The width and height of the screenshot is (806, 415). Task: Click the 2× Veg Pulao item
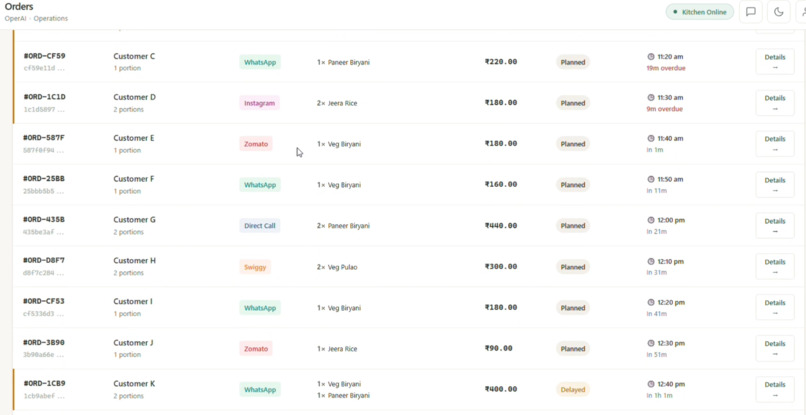pos(337,267)
